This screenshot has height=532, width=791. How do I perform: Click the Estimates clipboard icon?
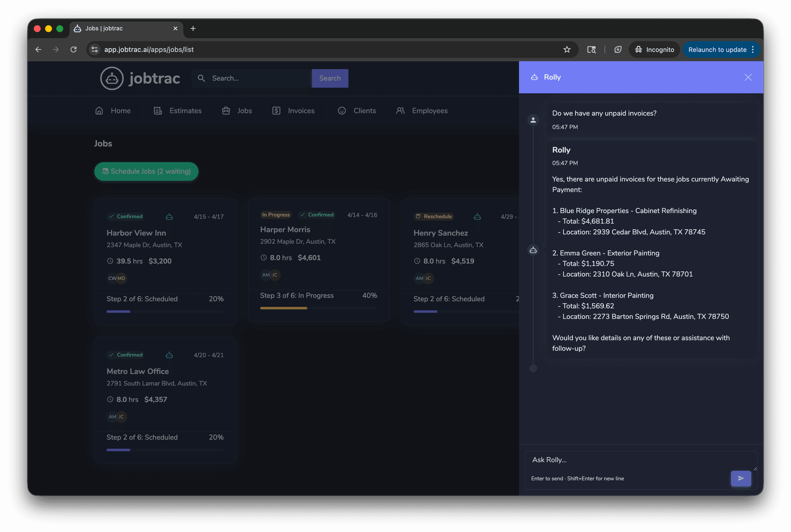click(158, 111)
